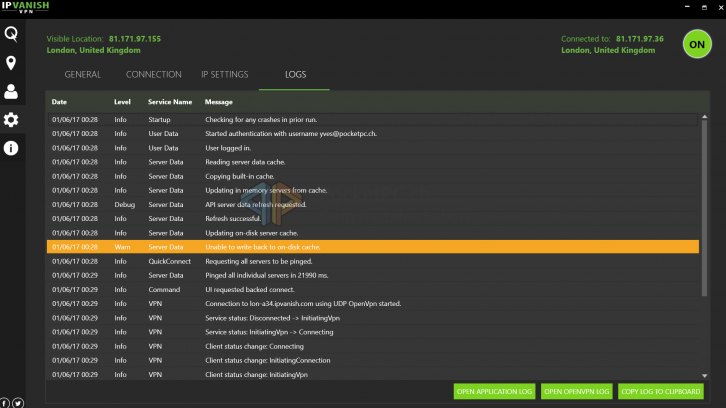Image resolution: width=726 pixels, height=408 pixels.
Task: Select the LOGS tab
Action: [x=294, y=75]
